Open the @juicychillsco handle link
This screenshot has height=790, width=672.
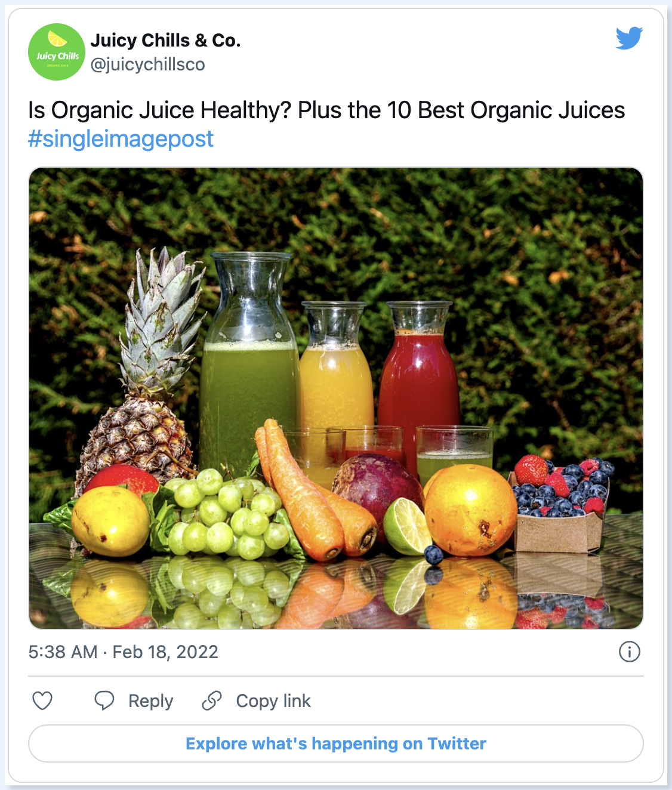(147, 64)
